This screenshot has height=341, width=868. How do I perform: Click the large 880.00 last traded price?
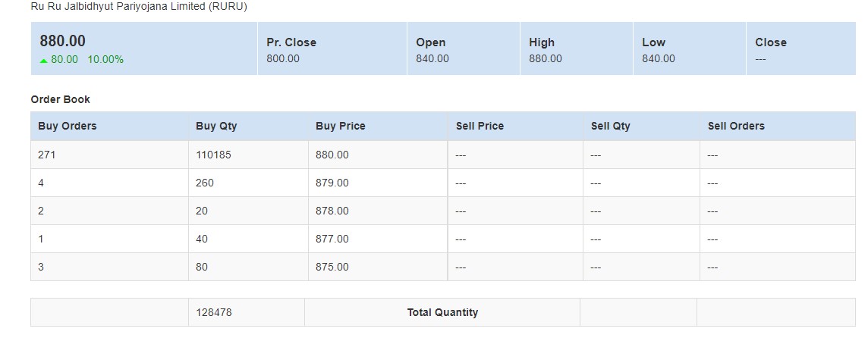[63, 41]
